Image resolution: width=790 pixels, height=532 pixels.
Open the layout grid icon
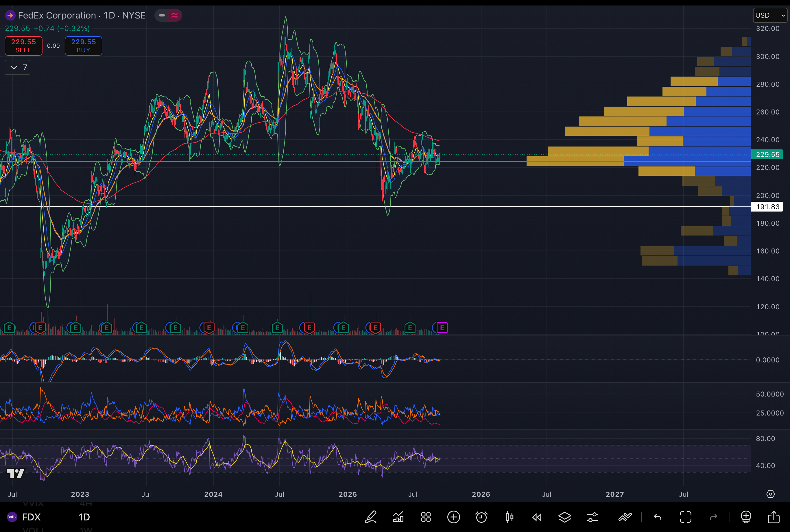coord(426,517)
